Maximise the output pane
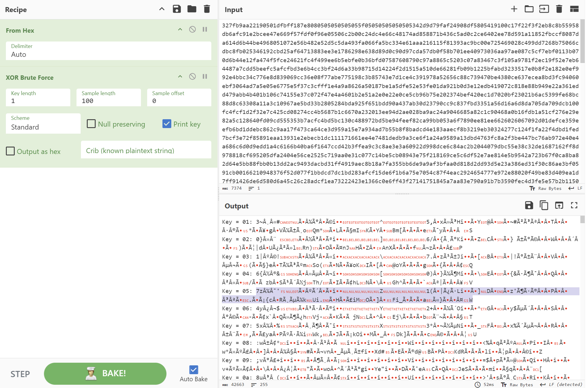This screenshot has height=388, width=588. click(574, 205)
